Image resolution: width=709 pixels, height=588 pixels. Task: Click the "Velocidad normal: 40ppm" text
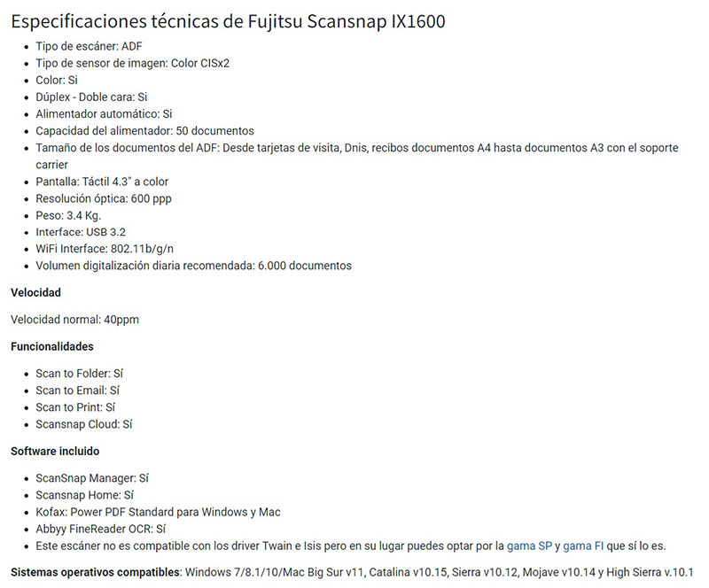tap(74, 319)
